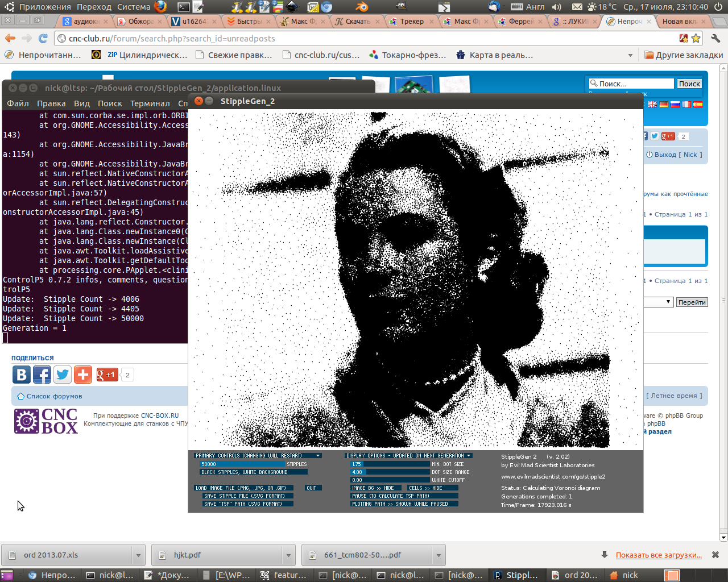Open the Поиск menu in terminal
The height and width of the screenshot is (582, 728).
pyautogui.click(x=110, y=103)
